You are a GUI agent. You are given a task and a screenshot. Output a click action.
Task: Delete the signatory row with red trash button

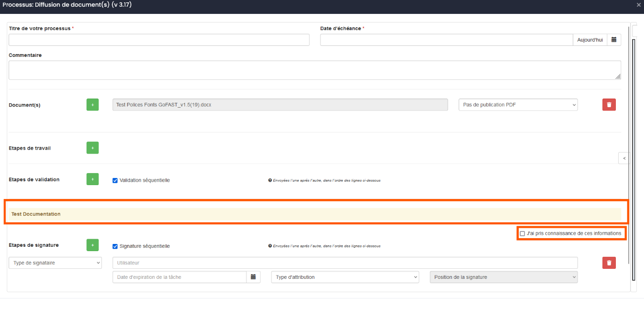(x=609, y=263)
